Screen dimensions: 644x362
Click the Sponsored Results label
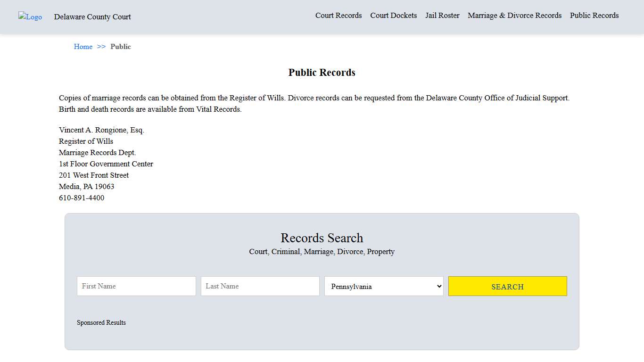[101, 322]
